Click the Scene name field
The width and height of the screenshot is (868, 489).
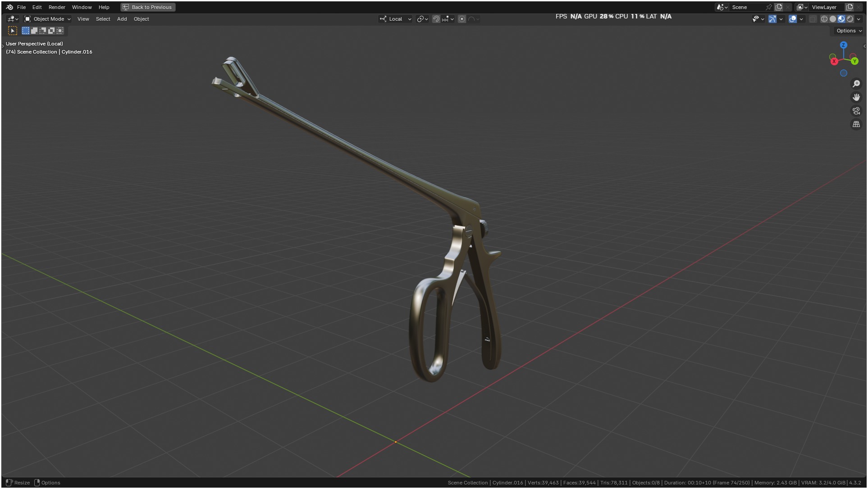pos(747,7)
